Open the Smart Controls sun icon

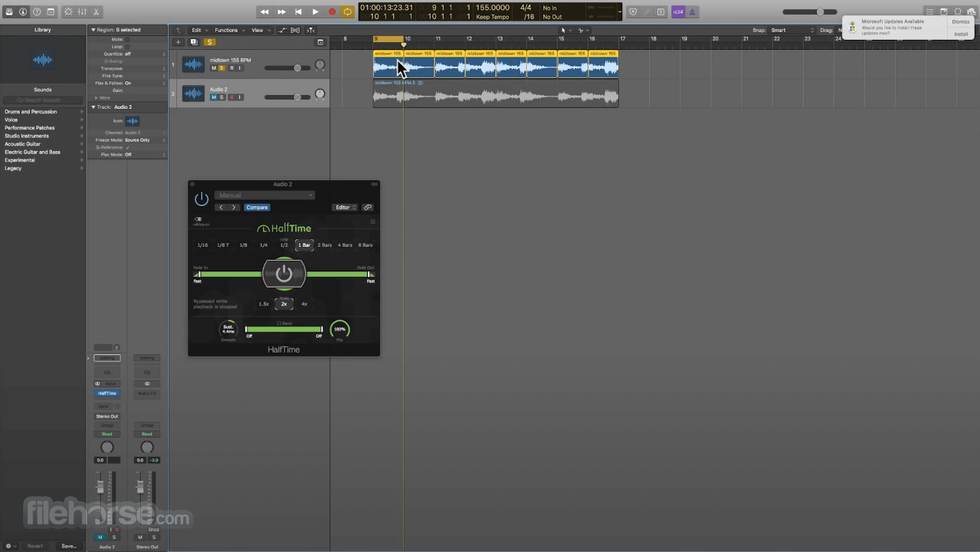coord(68,11)
